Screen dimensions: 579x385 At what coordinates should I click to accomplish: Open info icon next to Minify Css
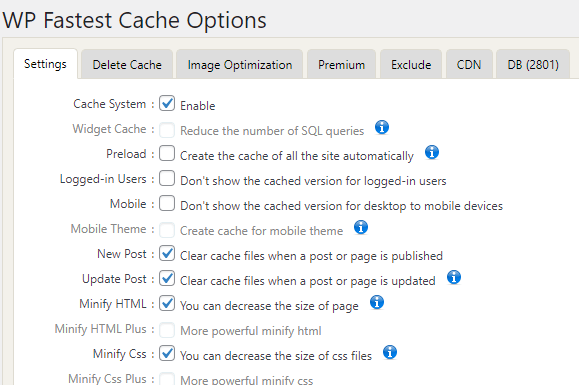(x=390, y=352)
